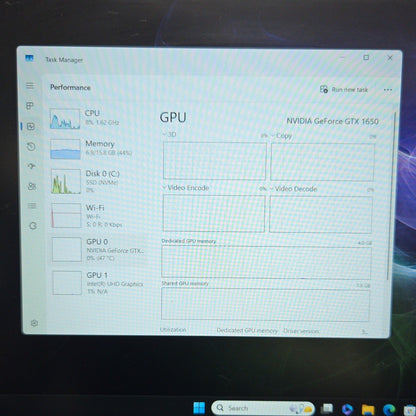Expand the Video Decode engine dropdown
The height and width of the screenshot is (416, 416).
pyautogui.click(x=293, y=189)
